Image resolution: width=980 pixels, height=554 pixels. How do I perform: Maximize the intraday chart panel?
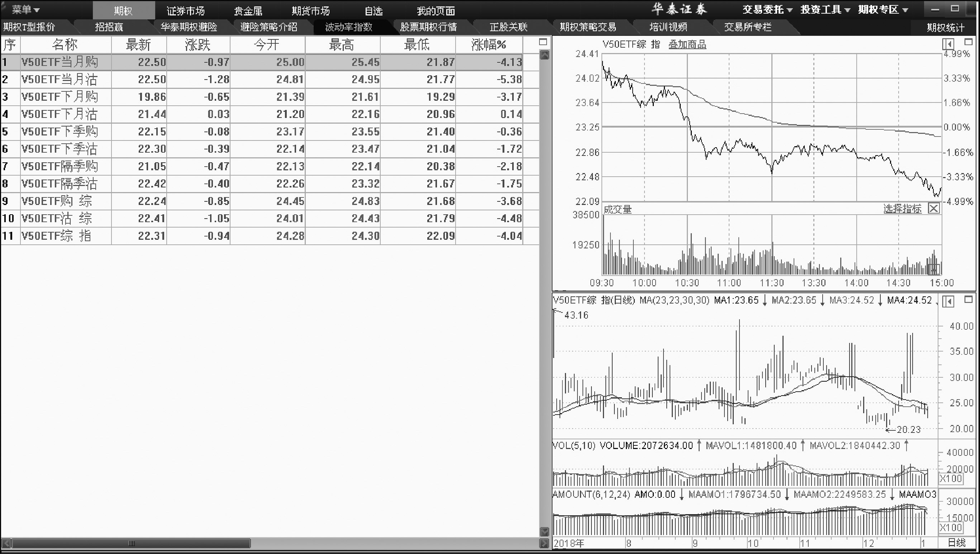968,42
